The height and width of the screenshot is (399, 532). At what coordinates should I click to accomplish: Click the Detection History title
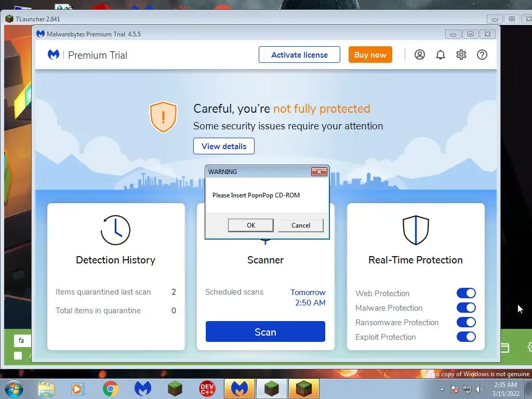click(115, 260)
